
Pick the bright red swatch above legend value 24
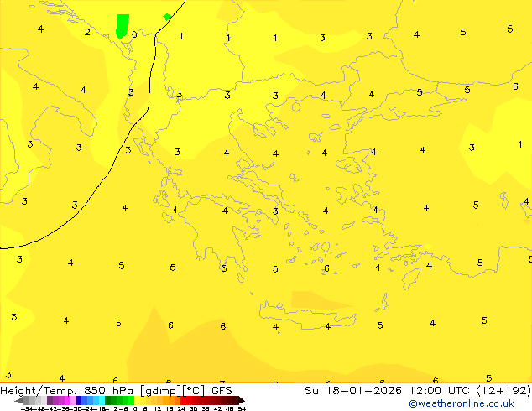(x=183, y=400)
